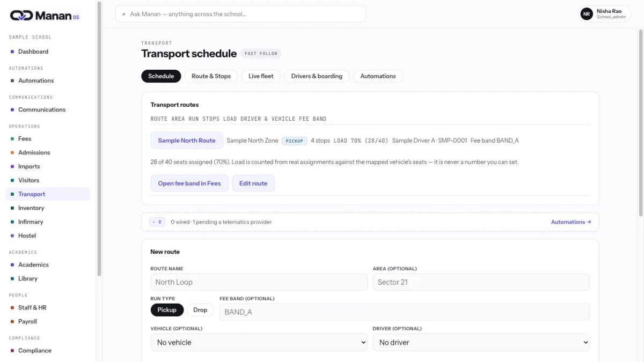Screen dimensions: 644x362
Task: Open the NR user avatar
Action: 587,14
